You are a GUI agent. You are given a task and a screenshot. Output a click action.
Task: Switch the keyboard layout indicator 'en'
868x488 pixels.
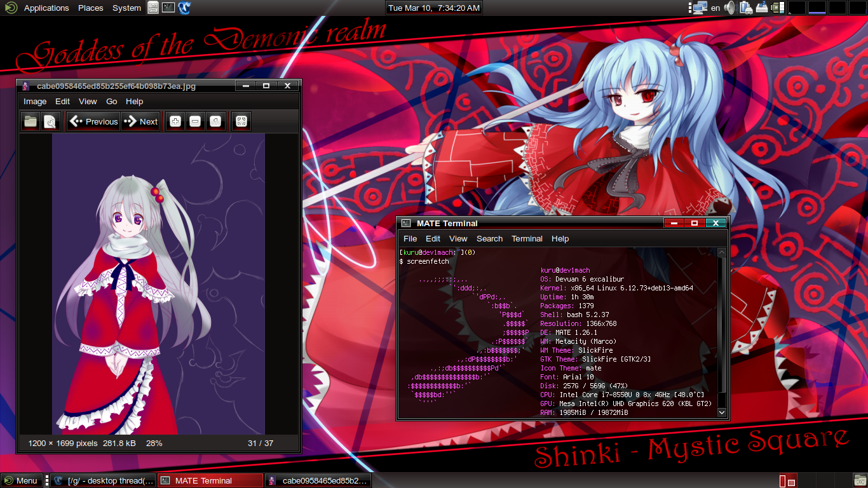tap(715, 8)
